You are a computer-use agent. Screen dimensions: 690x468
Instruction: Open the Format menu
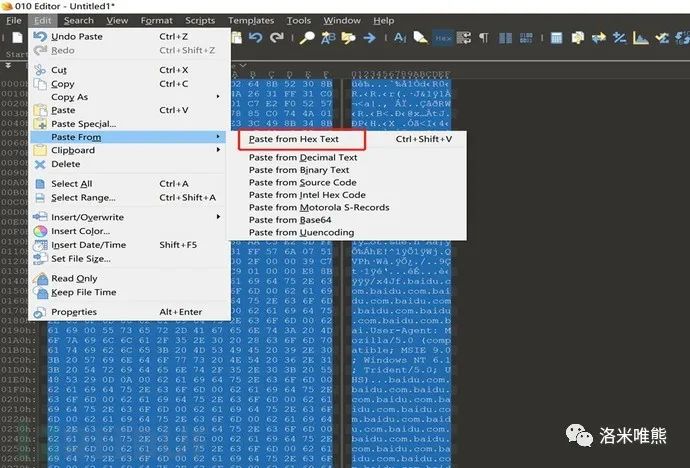[156, 21]
